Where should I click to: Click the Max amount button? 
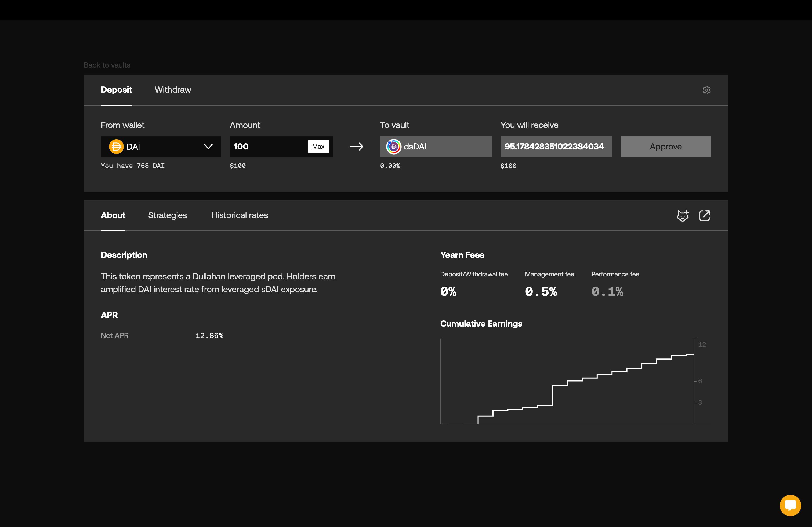[318, 146]
